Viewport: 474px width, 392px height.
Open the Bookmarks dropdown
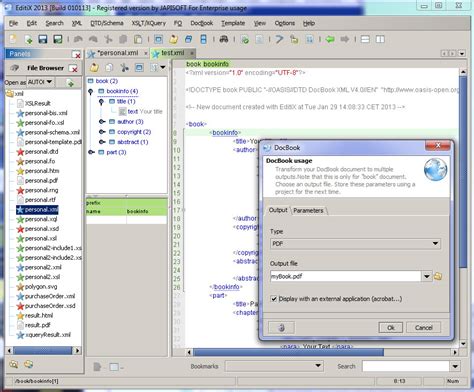(318, 366)
